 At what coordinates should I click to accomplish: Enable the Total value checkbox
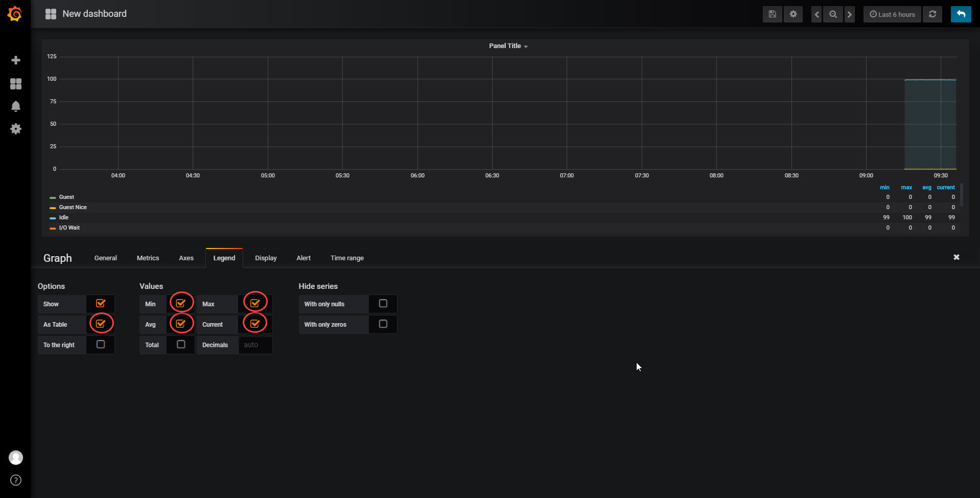pyautogui.click(x=181, y=344)
